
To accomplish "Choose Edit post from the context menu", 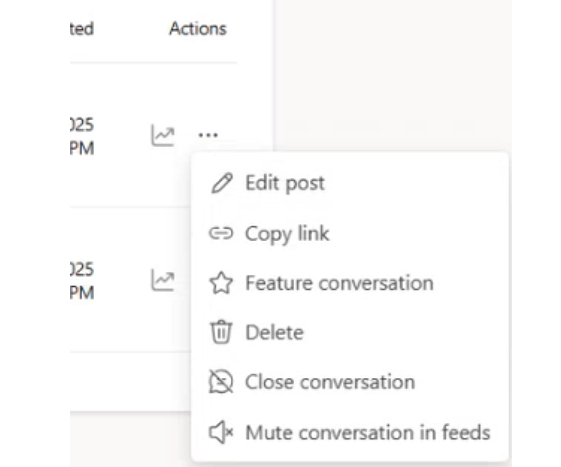I will pos(285,183).
